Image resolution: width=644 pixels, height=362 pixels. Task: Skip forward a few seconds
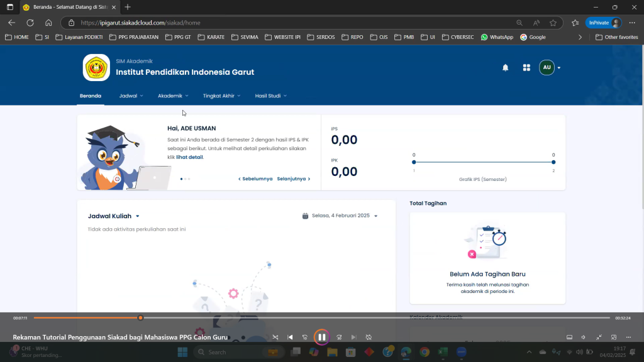(x=339, y=337)
